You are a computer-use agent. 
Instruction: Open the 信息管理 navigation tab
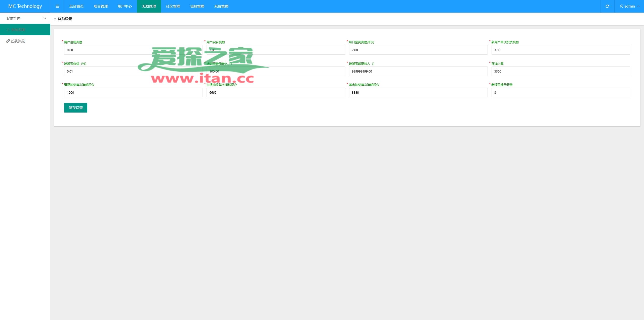click(197, 6)
